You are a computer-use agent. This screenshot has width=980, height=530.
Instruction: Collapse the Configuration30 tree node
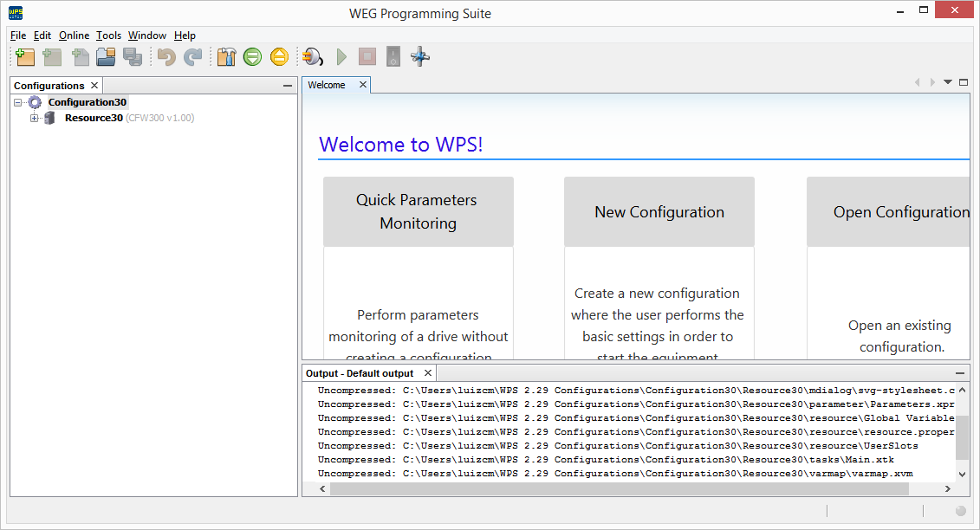point(18,101)
